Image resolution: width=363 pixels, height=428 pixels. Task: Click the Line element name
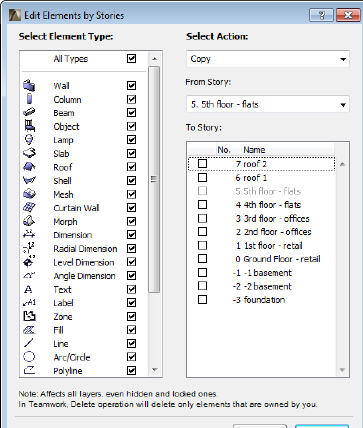tap(61, 344)
